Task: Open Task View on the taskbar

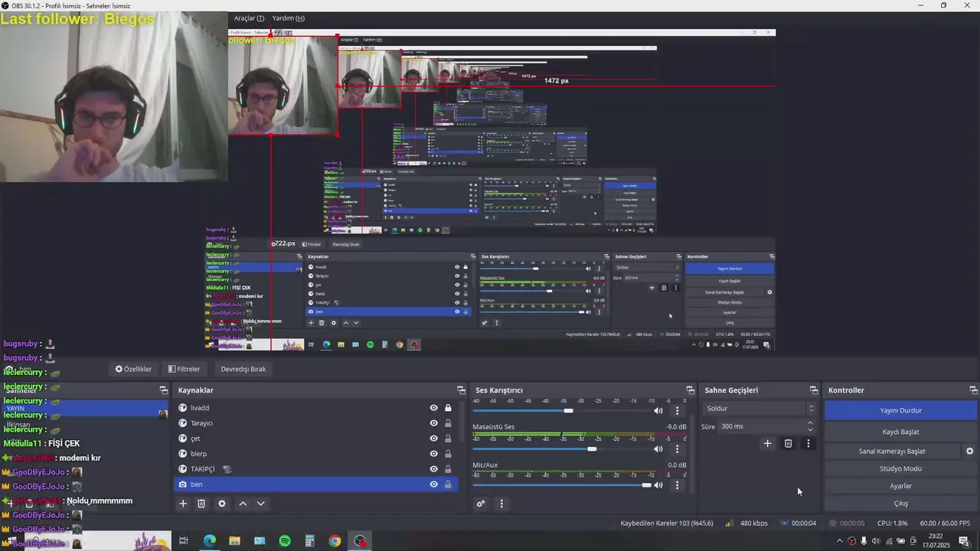Action: [x=184, y=541]
